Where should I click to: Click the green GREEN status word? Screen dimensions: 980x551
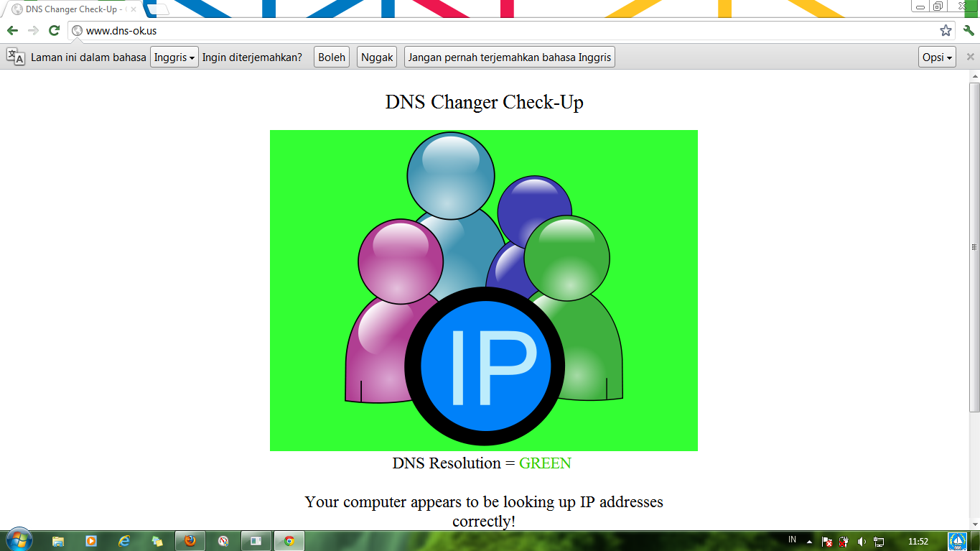[x=545, y=463]
